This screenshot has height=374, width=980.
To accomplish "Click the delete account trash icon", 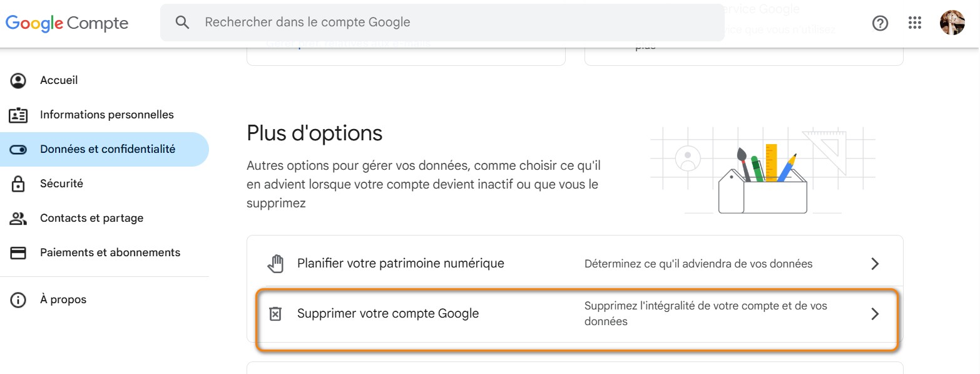I will (x=275, y=313).
